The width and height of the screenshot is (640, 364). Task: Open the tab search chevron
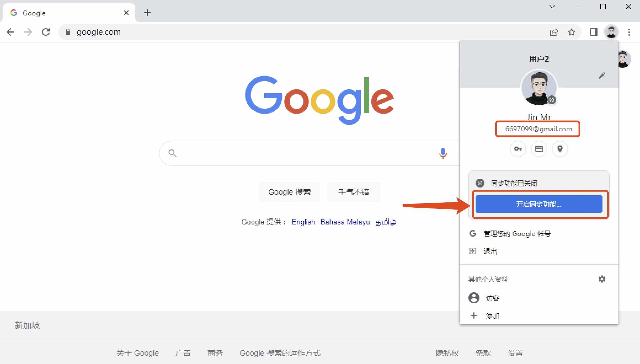(x=552, y=7)
